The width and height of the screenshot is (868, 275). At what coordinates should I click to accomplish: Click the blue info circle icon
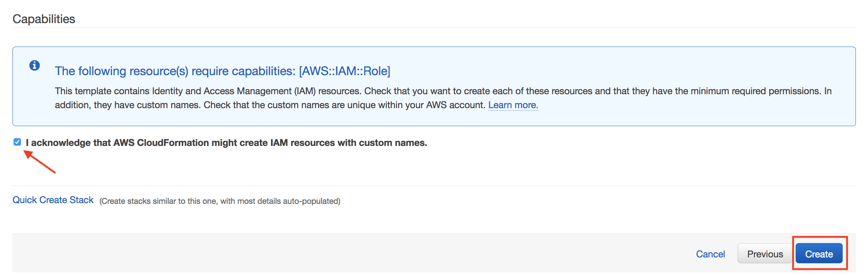[x=35, y=66]
